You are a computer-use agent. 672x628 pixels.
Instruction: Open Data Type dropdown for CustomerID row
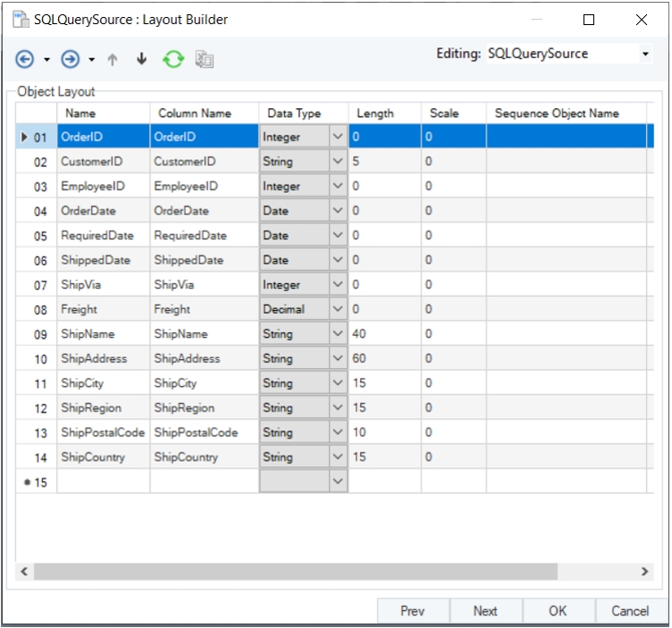click(x=337, y=163)
